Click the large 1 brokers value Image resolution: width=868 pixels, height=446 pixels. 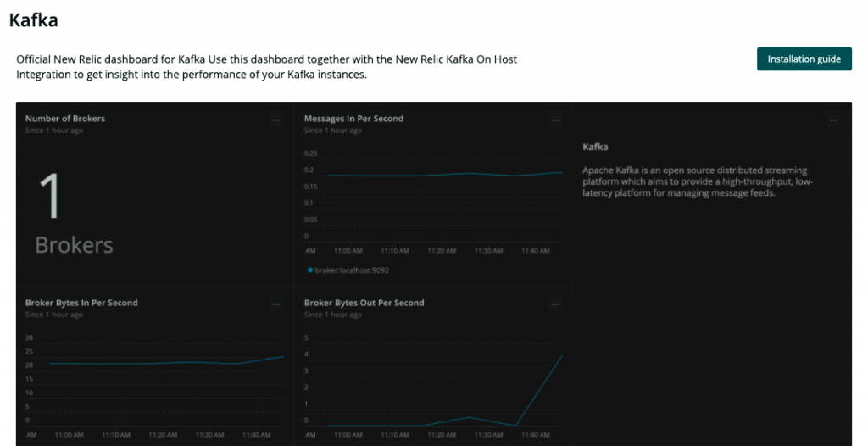click(x=50, y=196)
